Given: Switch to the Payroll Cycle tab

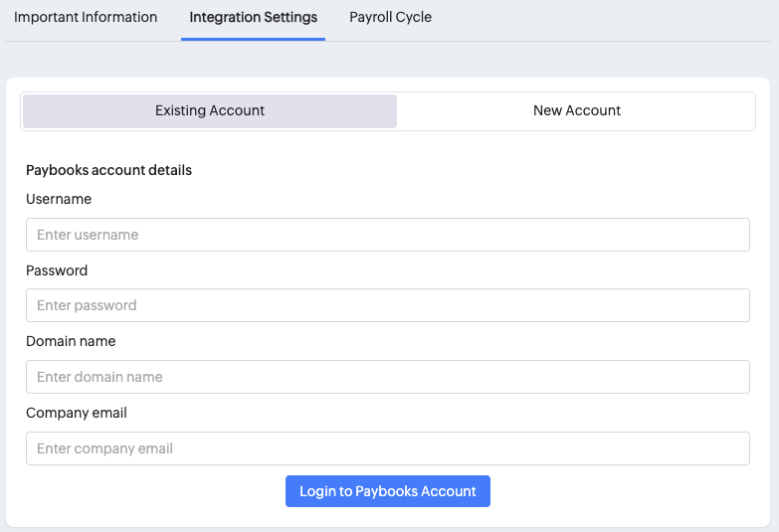Looking at the screenshot, I should 390,17.
